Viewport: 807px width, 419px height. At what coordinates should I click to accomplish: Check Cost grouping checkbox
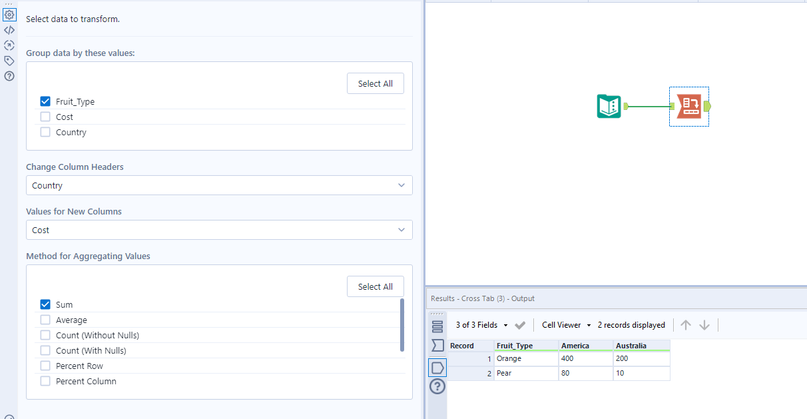45,117
